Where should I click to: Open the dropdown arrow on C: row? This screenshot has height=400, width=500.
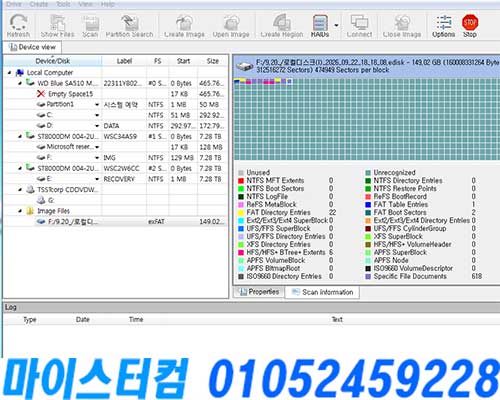[97, 115]
